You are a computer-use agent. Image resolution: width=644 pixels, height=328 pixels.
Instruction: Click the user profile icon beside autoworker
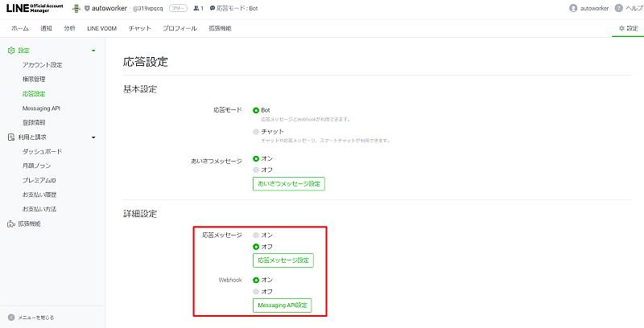[573, 8]
